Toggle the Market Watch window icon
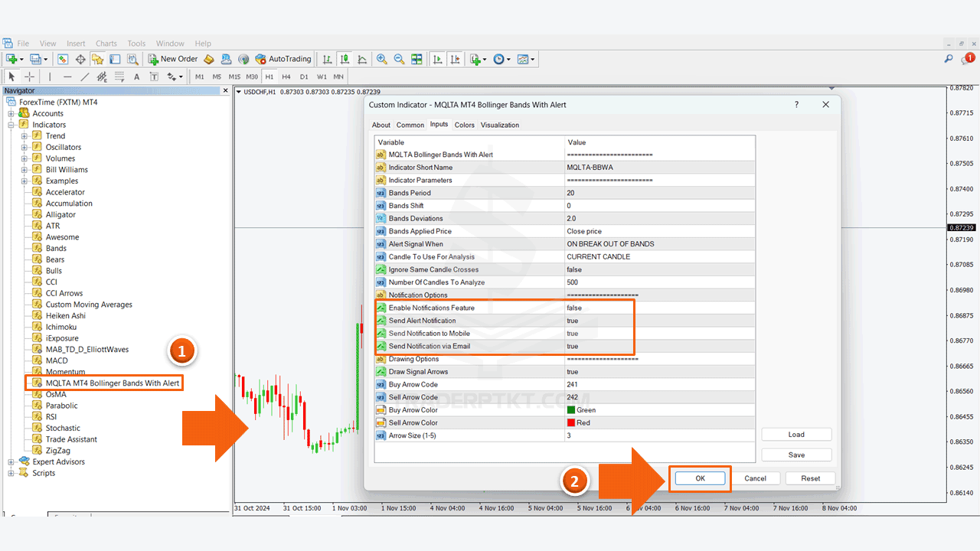The image size is (980, 551). click(x=63, y=59)
